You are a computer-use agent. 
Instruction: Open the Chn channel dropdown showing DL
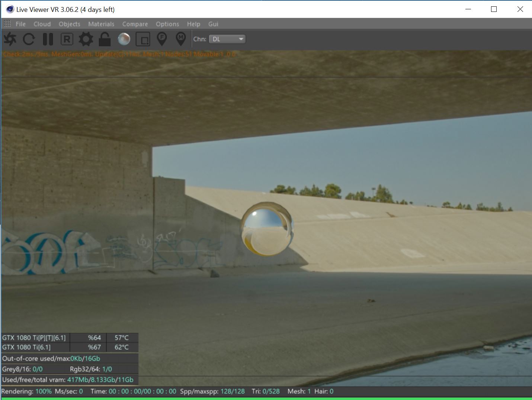(x=227, y=39)
